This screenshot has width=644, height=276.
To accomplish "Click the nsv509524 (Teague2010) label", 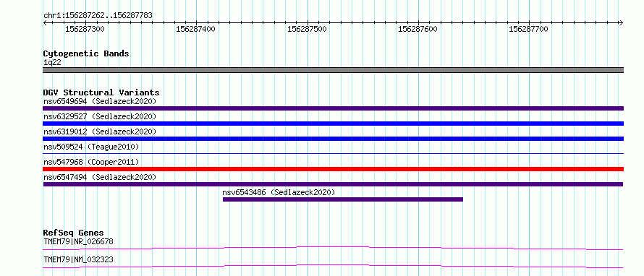I will tap(91, 147).
